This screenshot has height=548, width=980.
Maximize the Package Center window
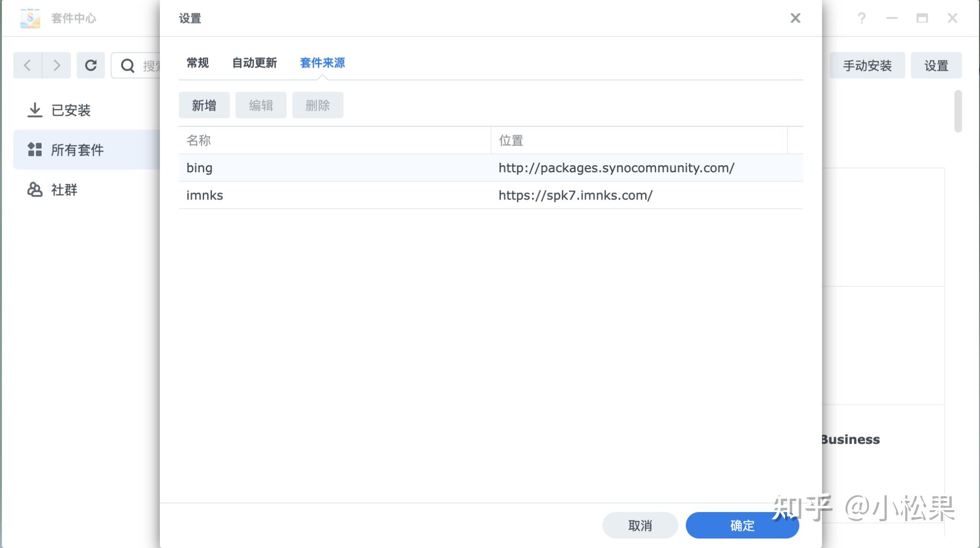pos(922,18)
